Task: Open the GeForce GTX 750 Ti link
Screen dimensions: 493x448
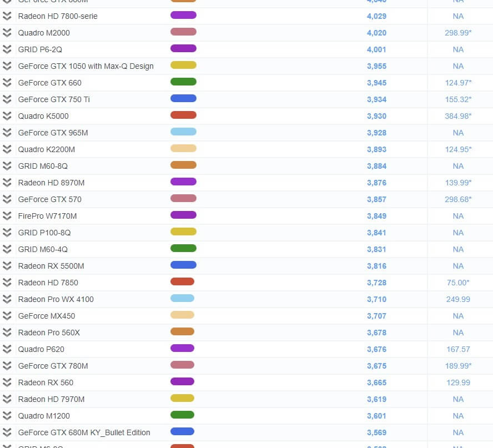Action: click(54, 99)
